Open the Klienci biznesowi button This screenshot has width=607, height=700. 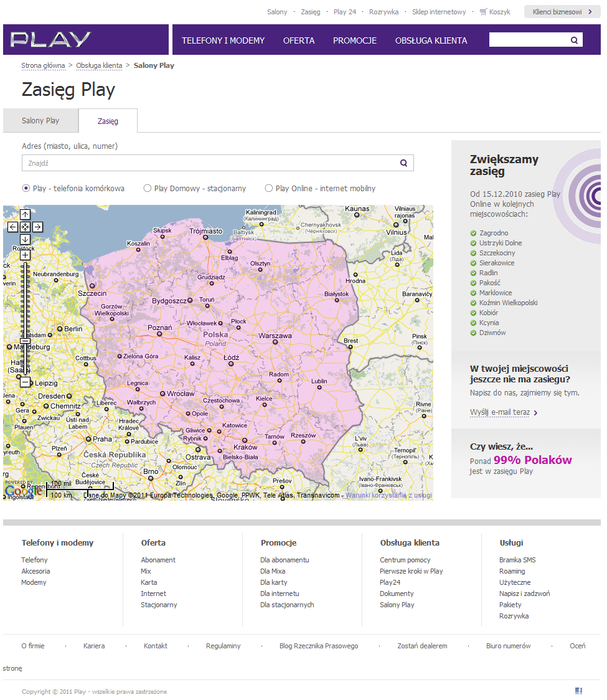click(562, 12)
